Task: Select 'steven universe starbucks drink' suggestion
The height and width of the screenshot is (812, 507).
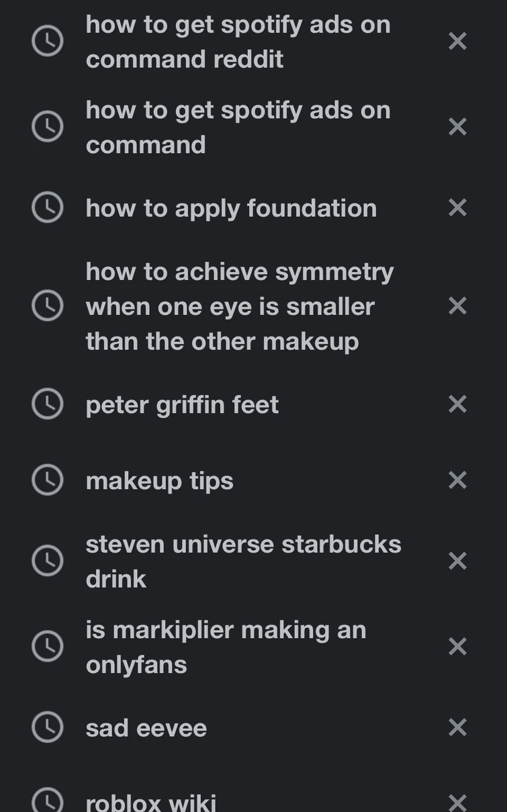Action: click(x=243, y=561)
